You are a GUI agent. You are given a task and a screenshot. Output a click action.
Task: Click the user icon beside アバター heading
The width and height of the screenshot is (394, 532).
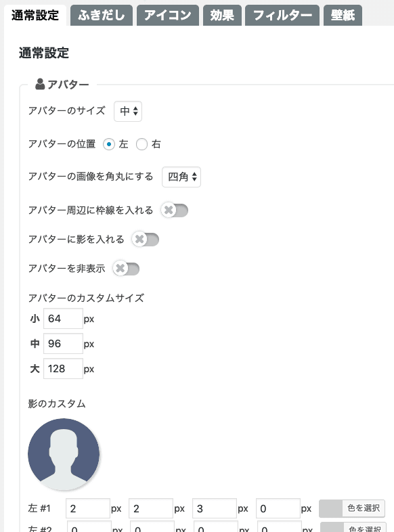point(40,84)
